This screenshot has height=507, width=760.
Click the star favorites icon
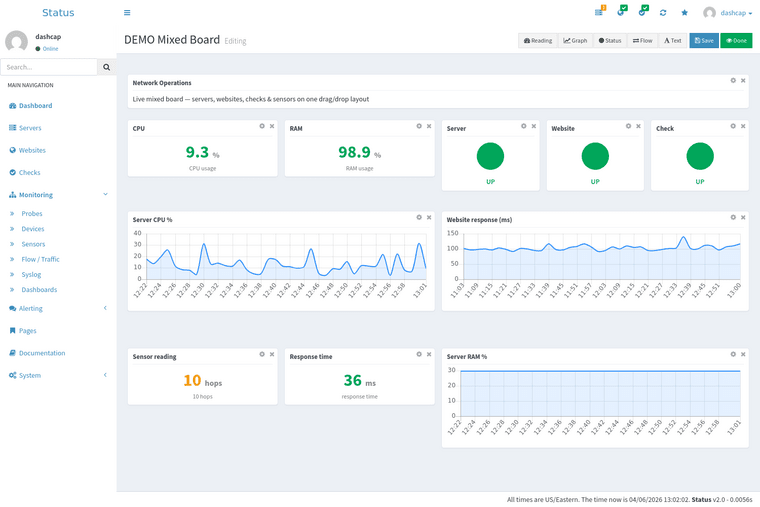684,13
